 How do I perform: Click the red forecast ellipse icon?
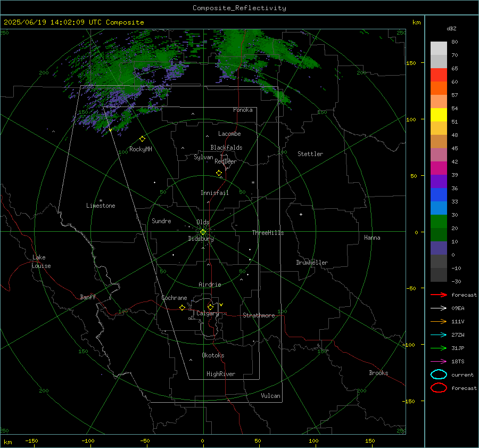[x=439, y=388]
